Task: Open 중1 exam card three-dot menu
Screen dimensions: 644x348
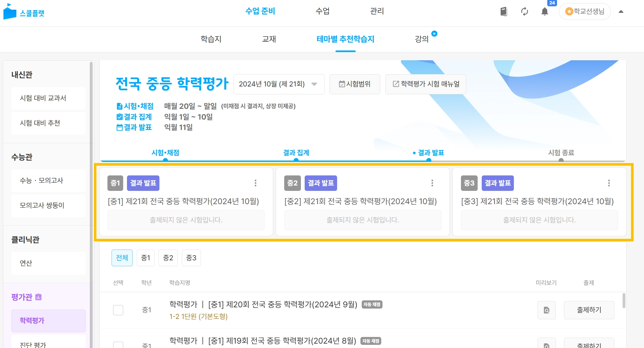Action: 256,183
